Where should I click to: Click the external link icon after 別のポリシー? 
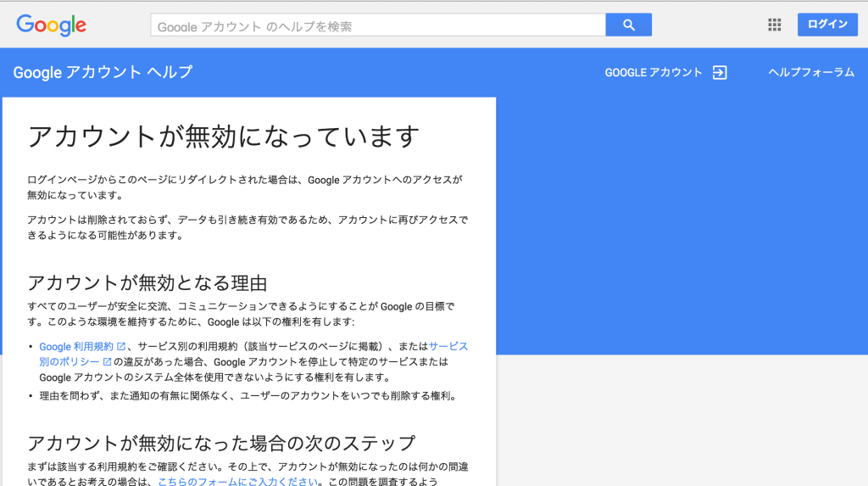pyautogui.click(x=108, y=362)
